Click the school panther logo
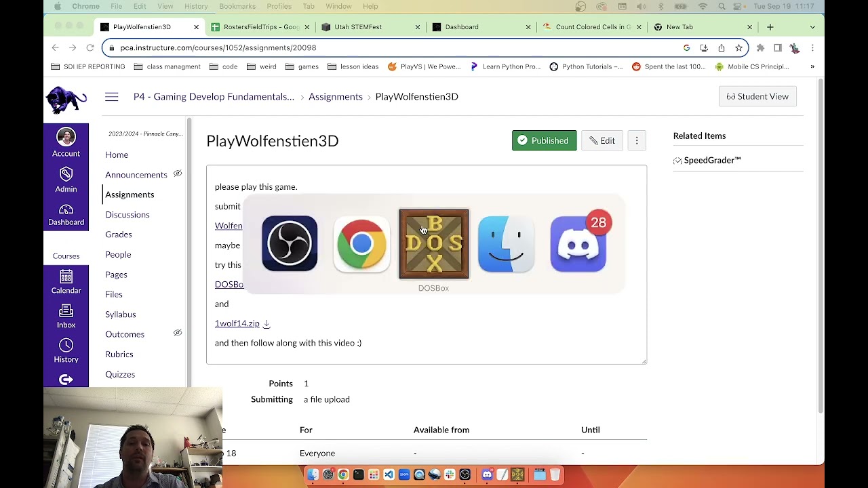Screen dimensions: 868x488 (66, 101)
